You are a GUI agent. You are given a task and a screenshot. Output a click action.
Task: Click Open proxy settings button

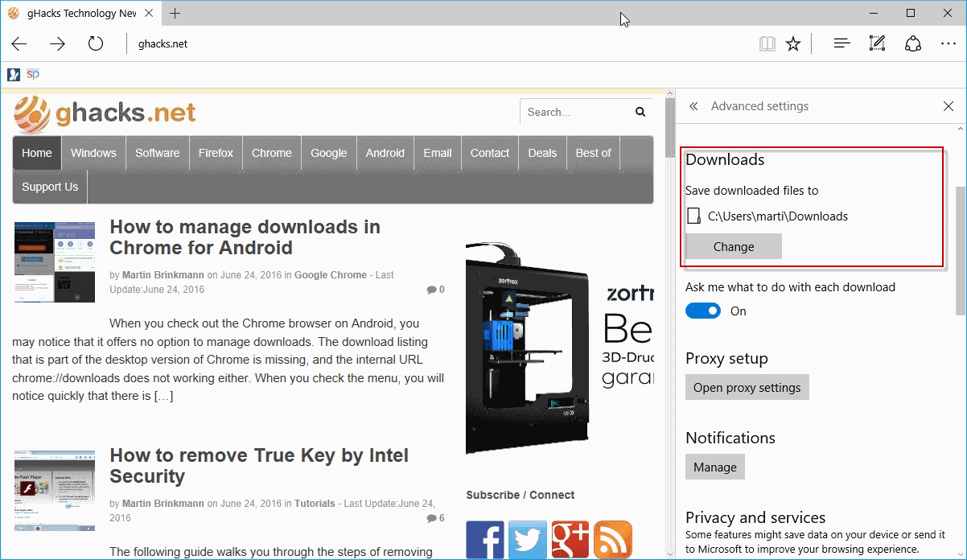click(747, 387)
